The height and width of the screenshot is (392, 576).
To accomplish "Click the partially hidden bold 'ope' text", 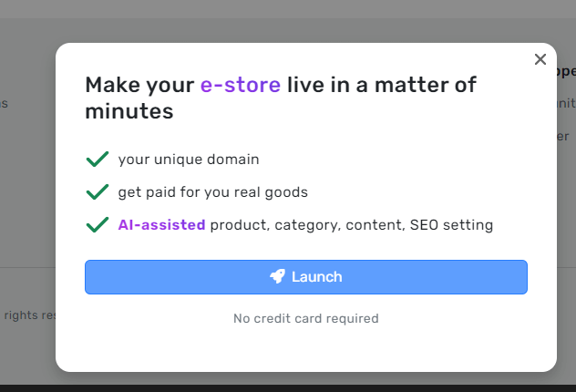I will click(566, 71).
